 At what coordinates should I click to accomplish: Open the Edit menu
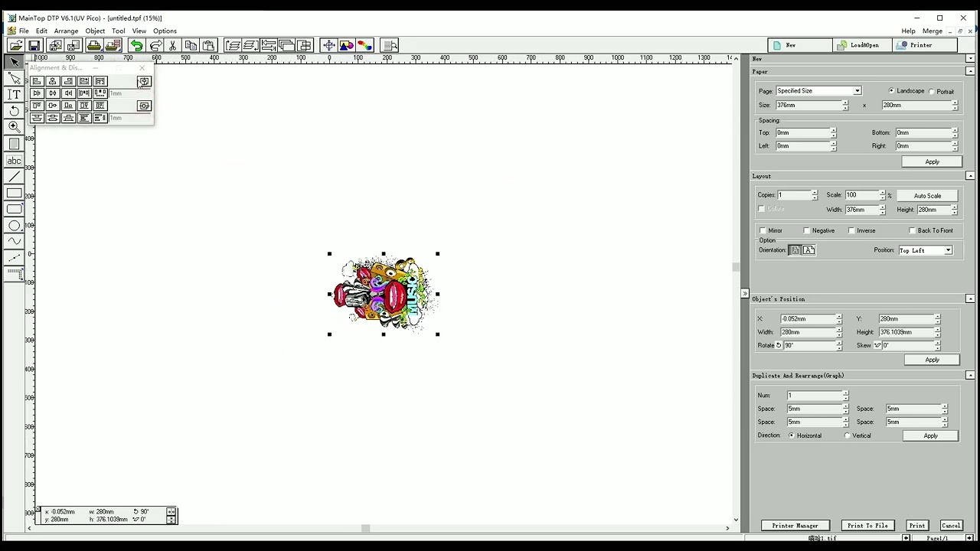click(x=41, y=31)
